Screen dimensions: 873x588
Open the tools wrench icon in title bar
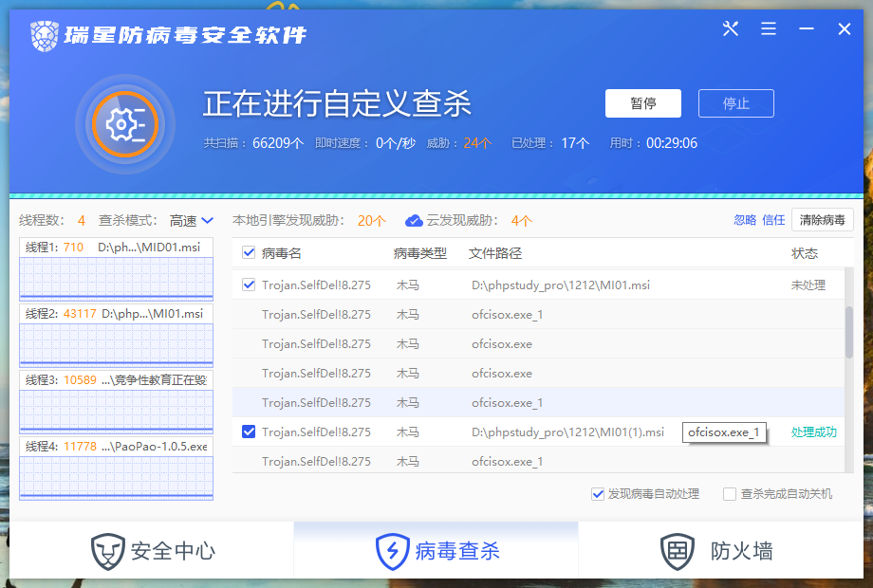click(x=730, y=29)
